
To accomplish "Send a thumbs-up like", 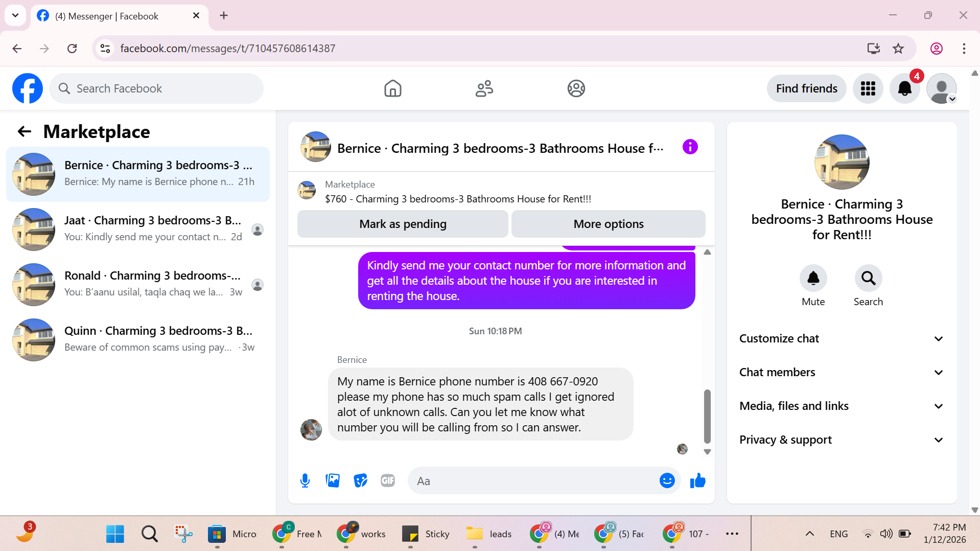I will tap(697, 480).
